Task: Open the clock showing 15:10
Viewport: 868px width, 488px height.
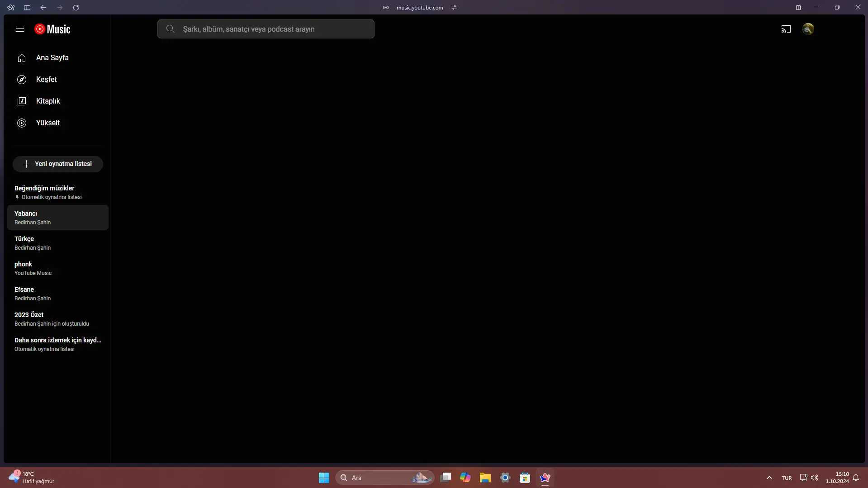Action: click(837, 478)
